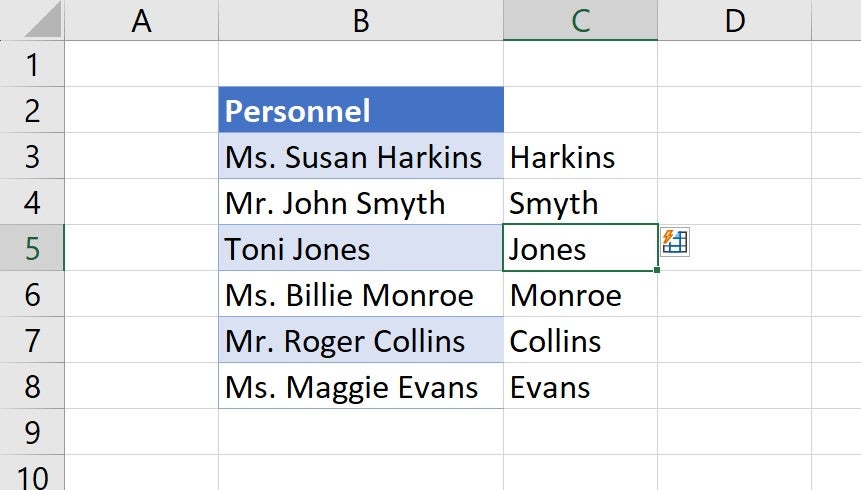Select the Ms. Maggie Evans cell
Image resolution: width=861 pixels, height=490 pixels.
coord(361,386)
